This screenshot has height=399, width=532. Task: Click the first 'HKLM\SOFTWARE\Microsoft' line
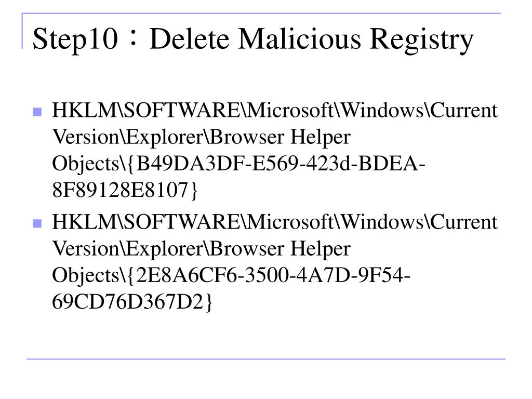click(x=275, y=110)
